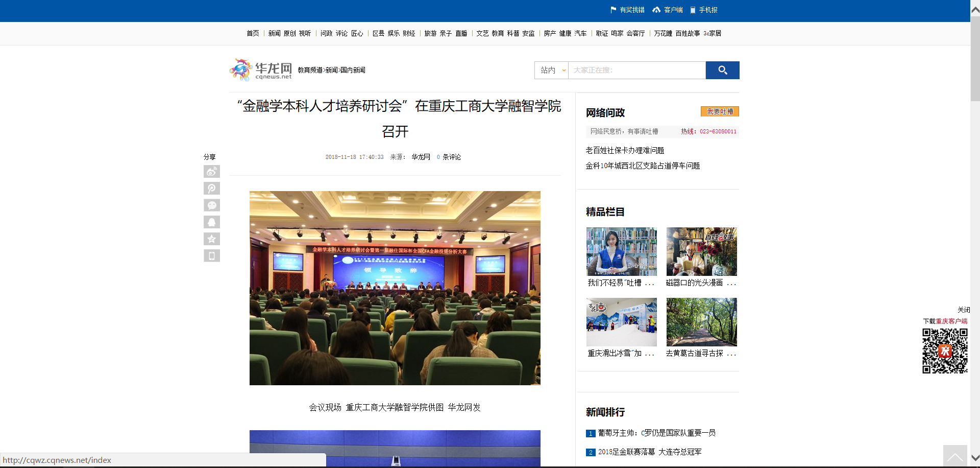This screenshot has height=468, width=980.
Task: Close the QR code popup with 关闭
Action: [963, 310]
